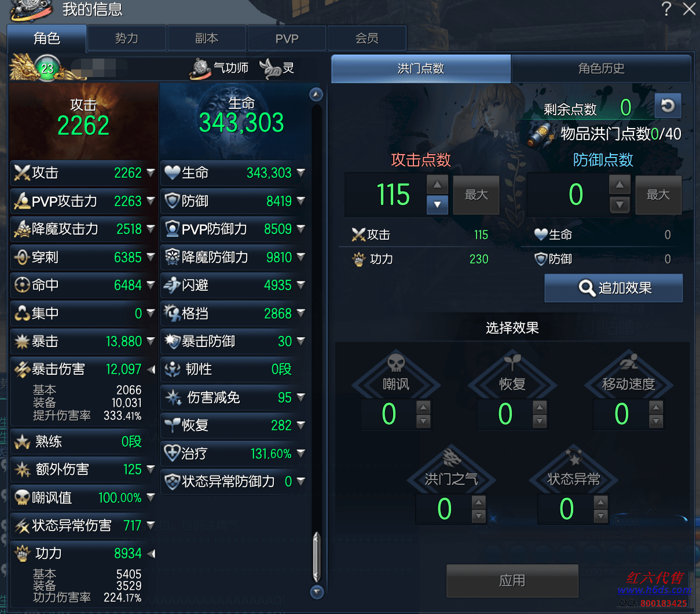700x614 pixels.
Task: Click the 应用 apply button
Action: pos(512,580)
